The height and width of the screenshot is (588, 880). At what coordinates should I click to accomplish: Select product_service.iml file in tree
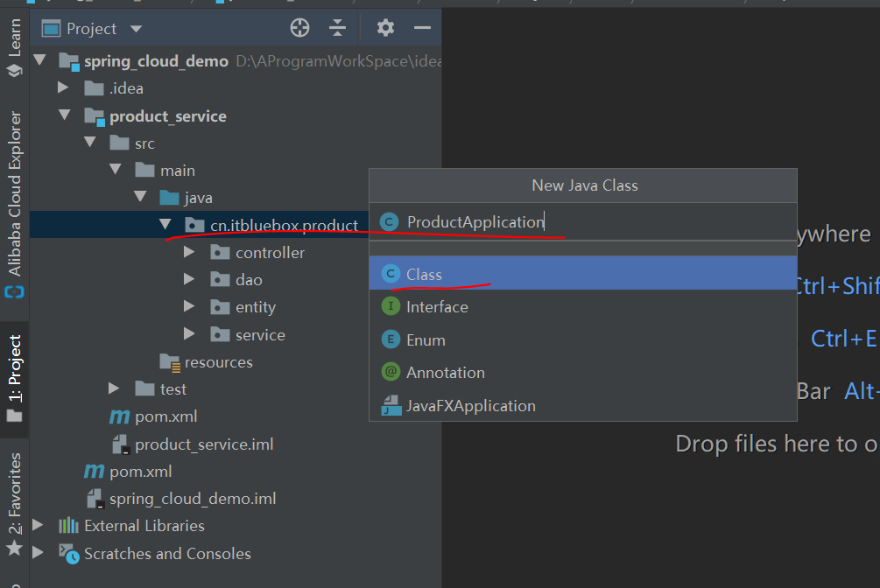tap(203, 444)
